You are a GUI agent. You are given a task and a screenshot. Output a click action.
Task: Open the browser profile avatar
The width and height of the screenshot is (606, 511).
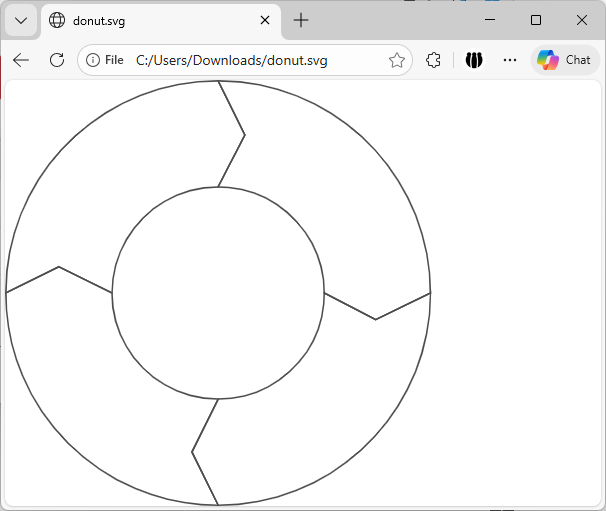(474, 60)
